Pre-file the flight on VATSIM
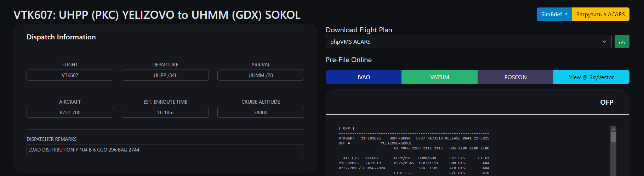 coord(439,77)
